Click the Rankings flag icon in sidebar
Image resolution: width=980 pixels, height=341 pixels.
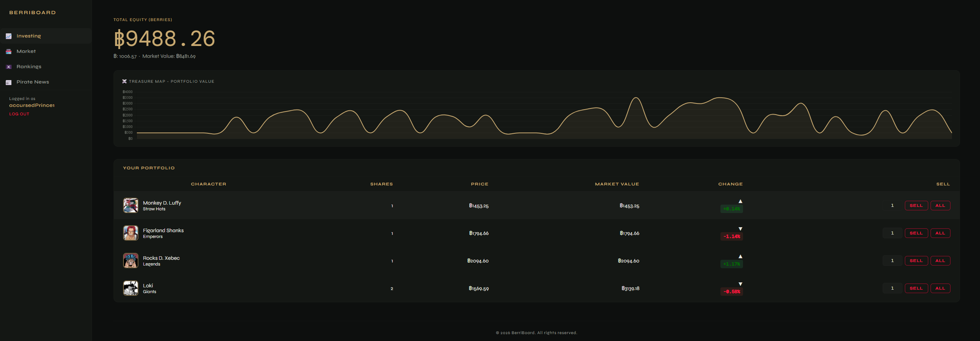8,67
